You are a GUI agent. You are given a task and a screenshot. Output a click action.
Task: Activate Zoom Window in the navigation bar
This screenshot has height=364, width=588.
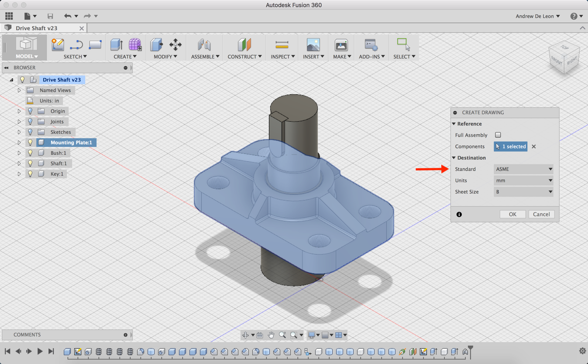293,335
